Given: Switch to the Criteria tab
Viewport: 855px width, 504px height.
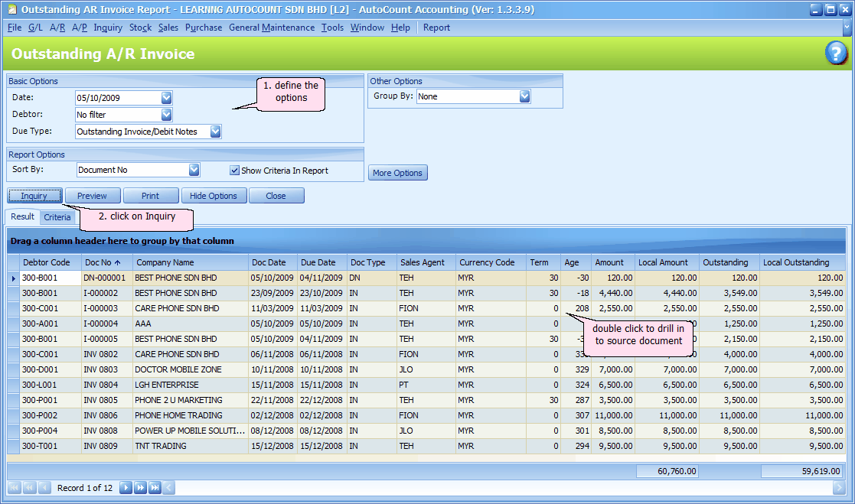Looking at the screenshot, I should 57,217.
